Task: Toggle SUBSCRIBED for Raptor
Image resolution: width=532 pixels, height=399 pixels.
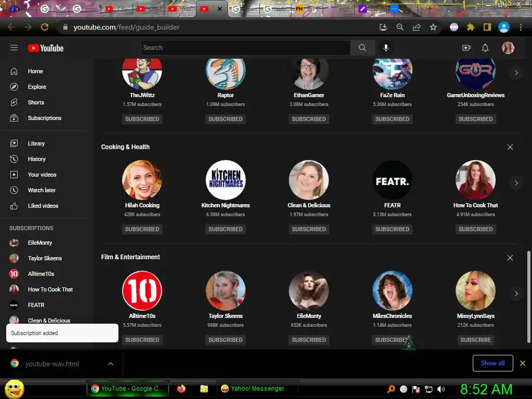Action: (225, 119)
